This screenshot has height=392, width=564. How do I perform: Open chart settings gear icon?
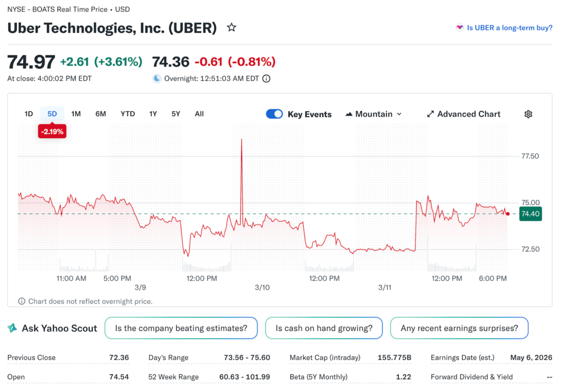tap(528, 114)
